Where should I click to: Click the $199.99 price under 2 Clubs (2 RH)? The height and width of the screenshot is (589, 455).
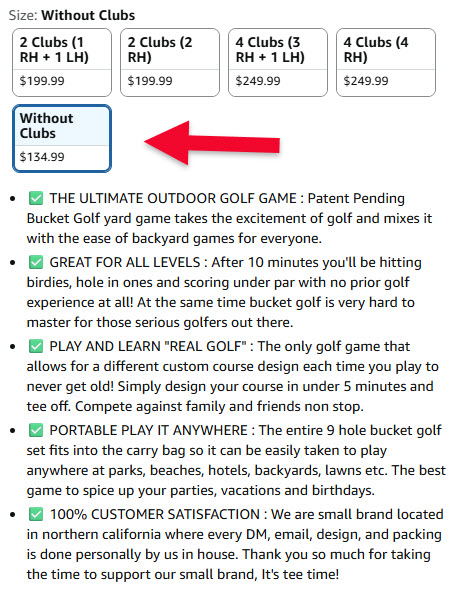coord(150,81)
